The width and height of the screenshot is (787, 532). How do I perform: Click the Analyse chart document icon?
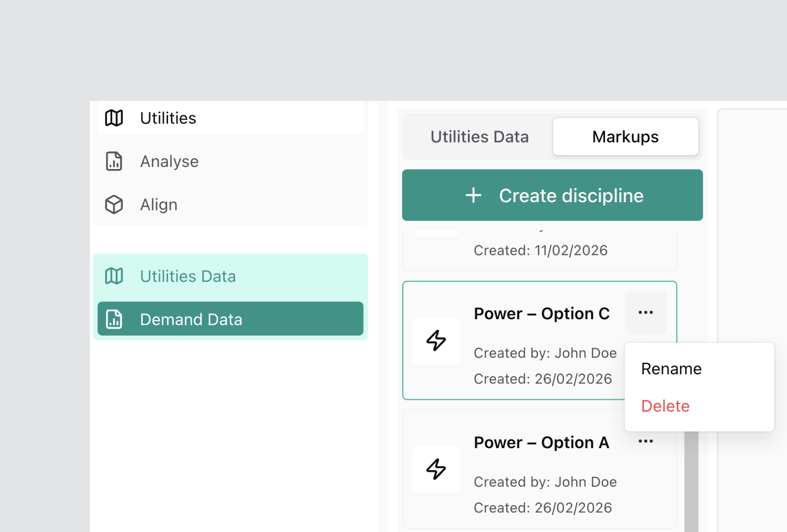coord(114,161)
